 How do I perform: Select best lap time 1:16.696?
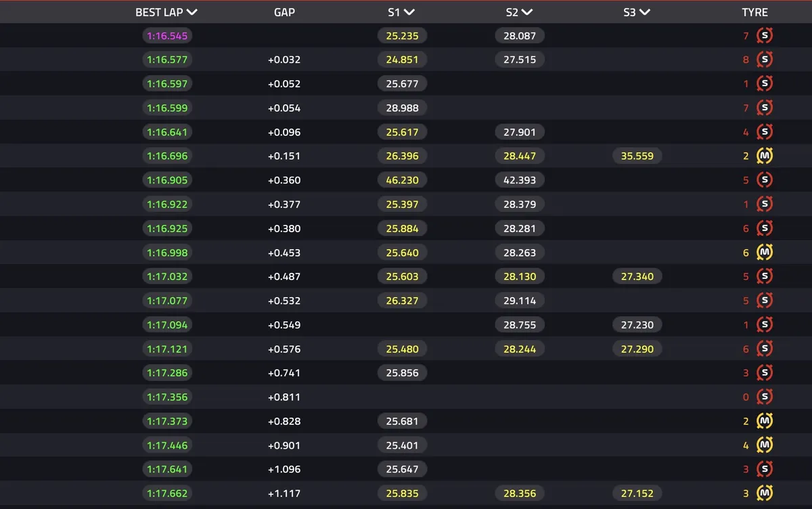point(167,156)
